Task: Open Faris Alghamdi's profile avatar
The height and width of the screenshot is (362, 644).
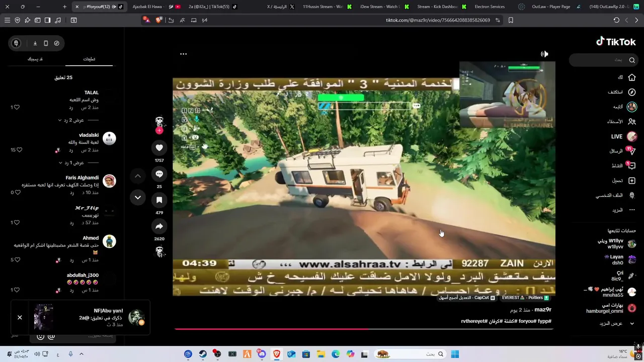Action: click(x=109, y=181)
